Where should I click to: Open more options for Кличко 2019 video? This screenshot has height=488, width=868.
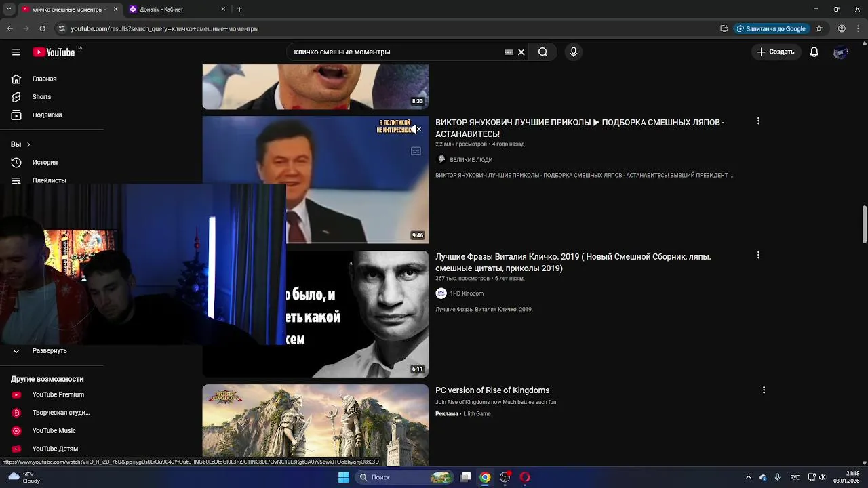tap(758, 256)
